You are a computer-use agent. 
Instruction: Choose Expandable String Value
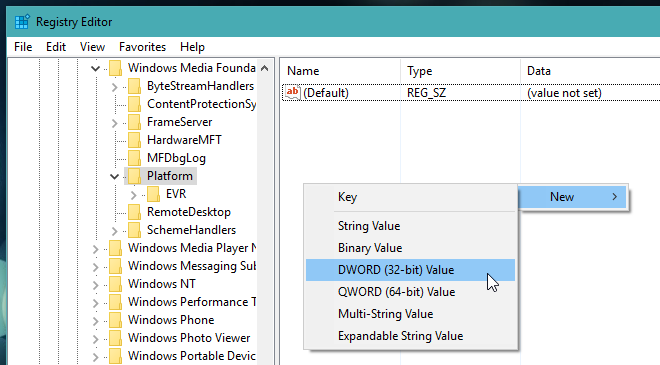[x=410, y=336]
